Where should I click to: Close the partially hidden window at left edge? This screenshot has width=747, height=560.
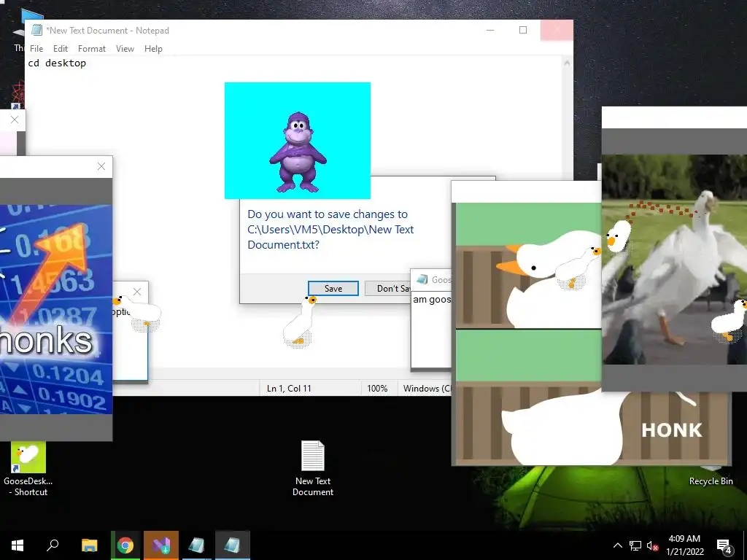(x=15, y=120)
